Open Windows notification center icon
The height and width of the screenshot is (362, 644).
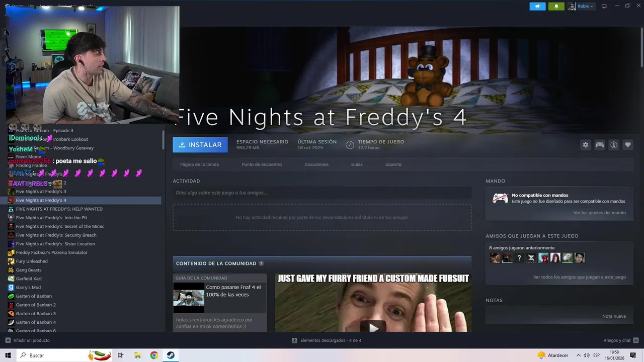click(x=633, y=355)
